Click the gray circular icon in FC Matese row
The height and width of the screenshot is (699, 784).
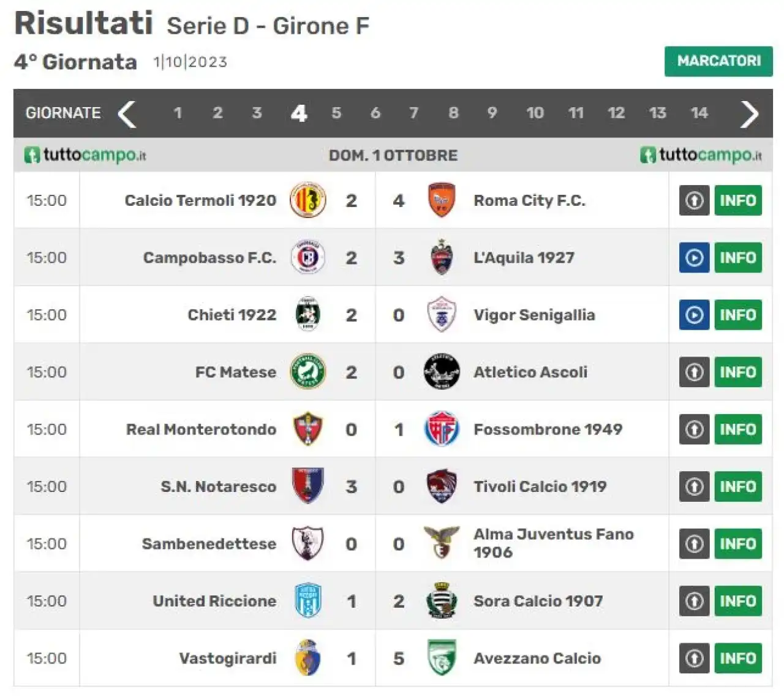[x=694, y=372]
